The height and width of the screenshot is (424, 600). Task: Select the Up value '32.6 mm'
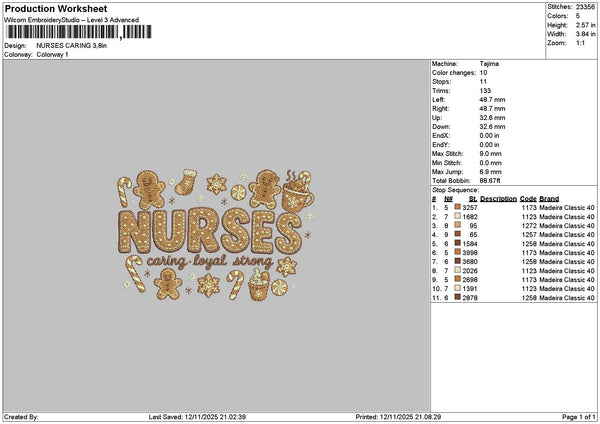coord(492,118)
